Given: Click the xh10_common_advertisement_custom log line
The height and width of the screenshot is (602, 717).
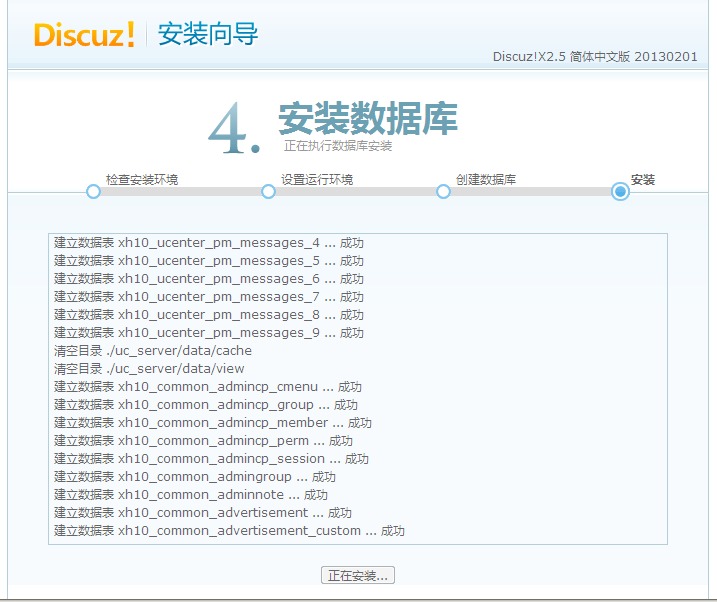Looking at the screenshot, I should click(230, 531).
